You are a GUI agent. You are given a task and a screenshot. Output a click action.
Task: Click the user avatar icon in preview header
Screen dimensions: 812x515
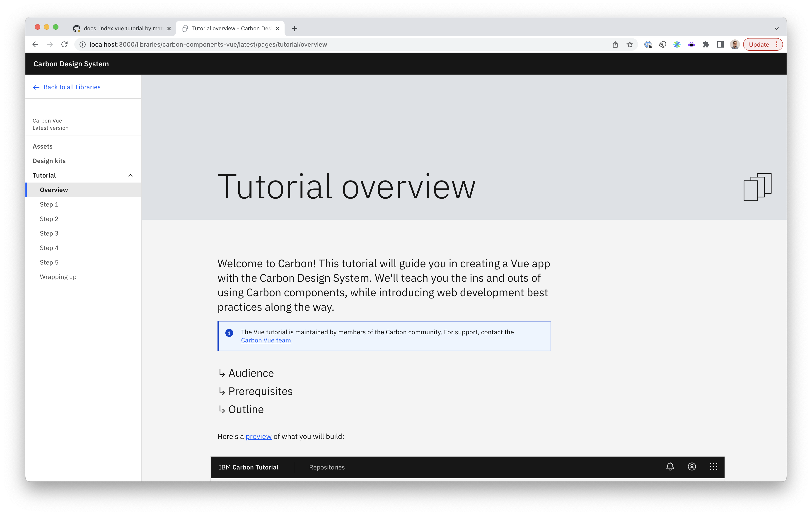click(x=692, y=467)
